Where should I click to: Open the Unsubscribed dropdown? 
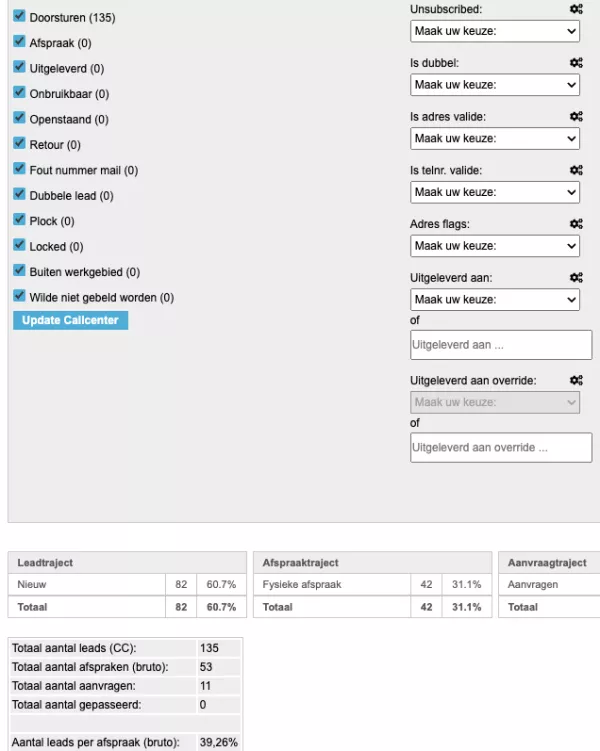point(495,31)
